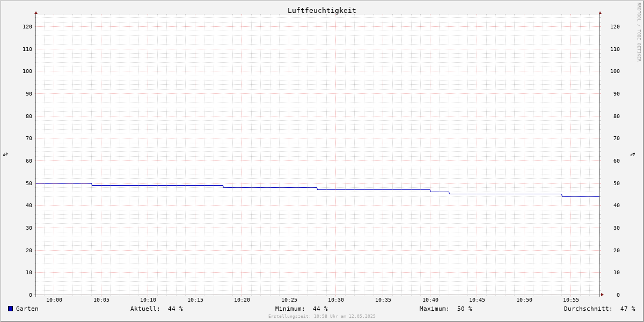This screenshot has width=644, height=322.
Task: Click the 10:50 time axis label
Action: tap(524, 300)
